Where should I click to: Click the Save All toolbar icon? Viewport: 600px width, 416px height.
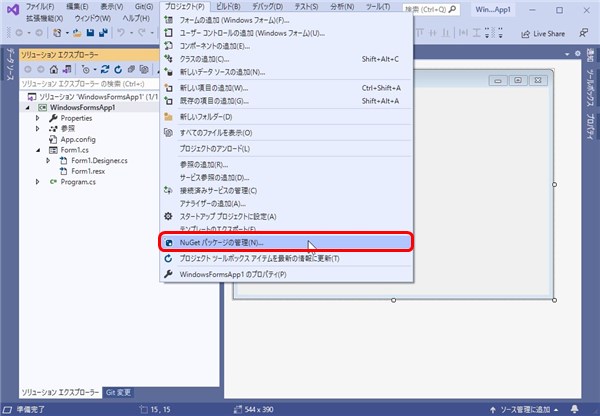pos(103,33)
